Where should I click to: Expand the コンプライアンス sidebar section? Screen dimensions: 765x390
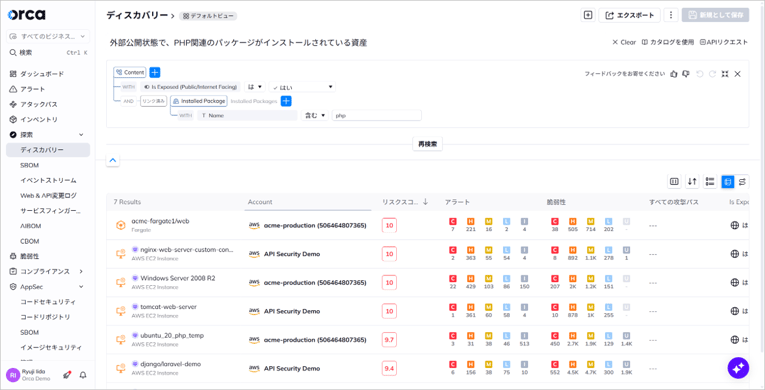pyautogui.click(x=81, y=271)
